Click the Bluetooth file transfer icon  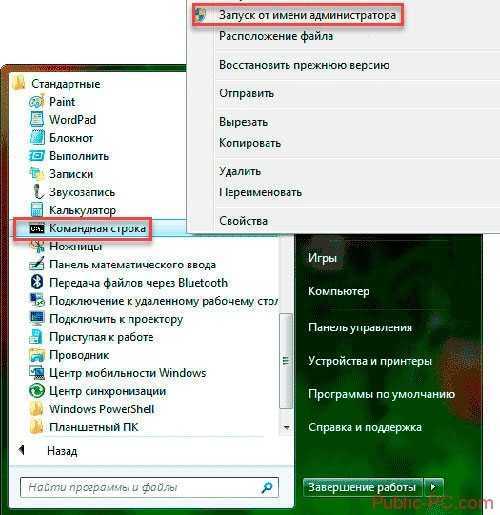point(37,282)
